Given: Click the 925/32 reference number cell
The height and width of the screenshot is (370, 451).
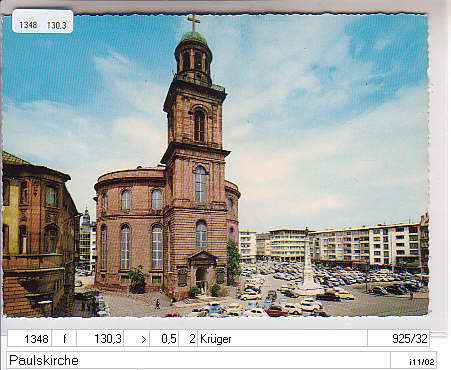Looking at the screenshot, I should (399, 339).
